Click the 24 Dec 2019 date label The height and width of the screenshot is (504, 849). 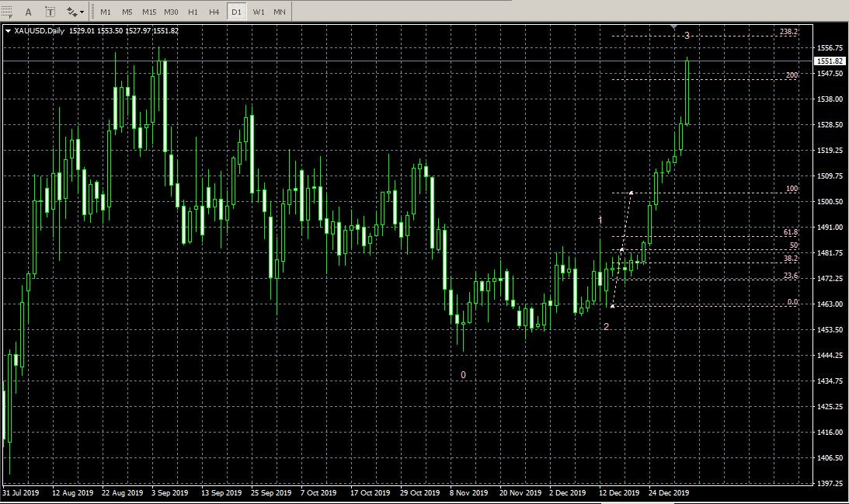coord(669,492)
